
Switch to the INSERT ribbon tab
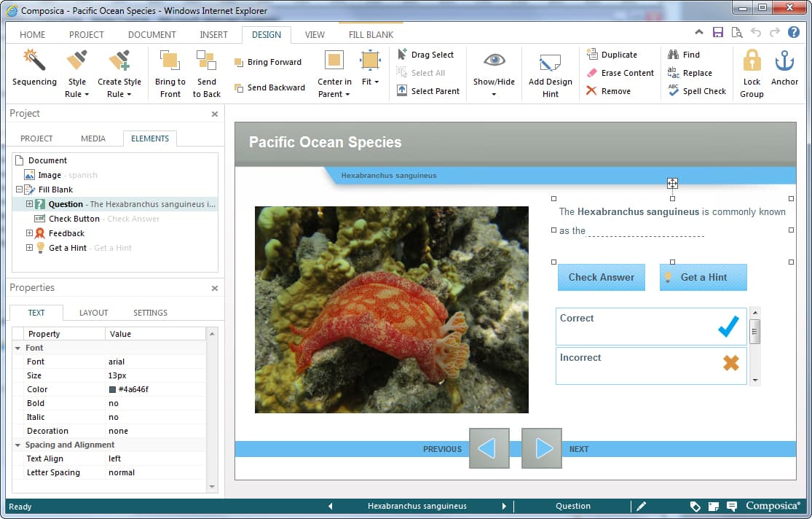pyautogui.click(x=213, y=34)
